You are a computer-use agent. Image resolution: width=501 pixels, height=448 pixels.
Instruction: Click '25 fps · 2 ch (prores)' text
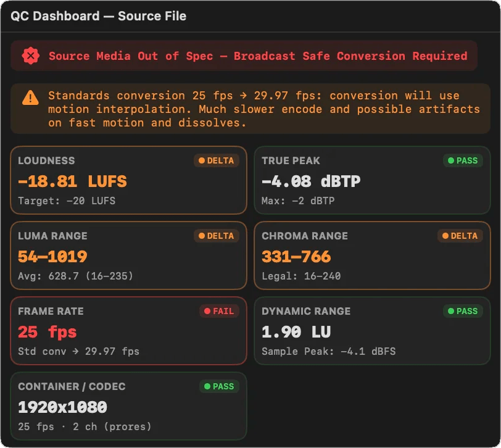pos(85,426)
